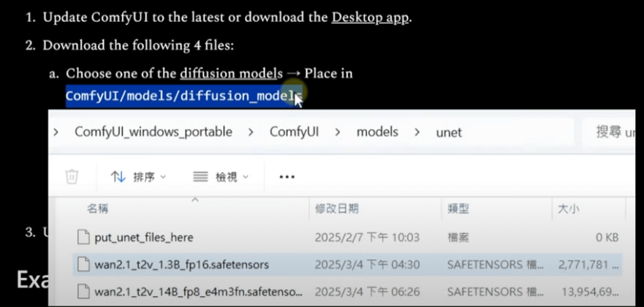Expand chevron before ComfyUI_windows_portable breadcrumb
Screen dimensions: 644x307
click(56, 132)
